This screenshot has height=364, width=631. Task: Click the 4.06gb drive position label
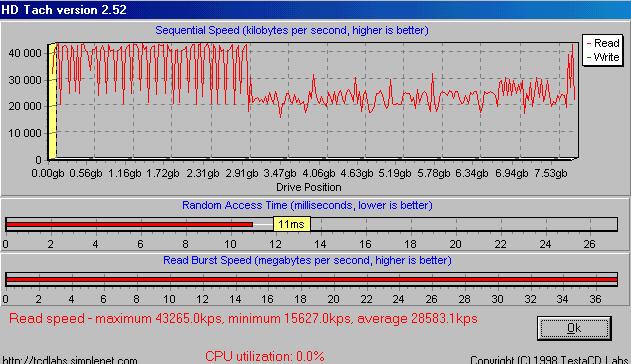(x=319, y=173)
